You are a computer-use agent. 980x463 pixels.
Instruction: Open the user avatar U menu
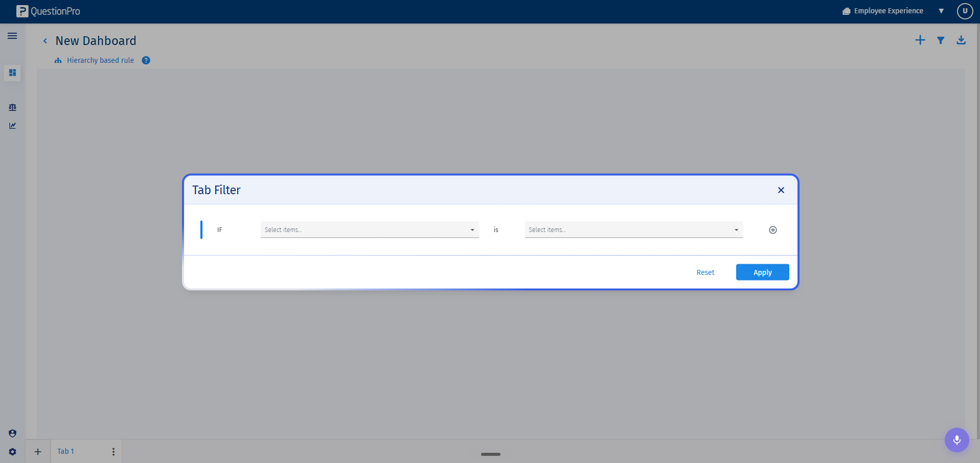tap(965, 11)
